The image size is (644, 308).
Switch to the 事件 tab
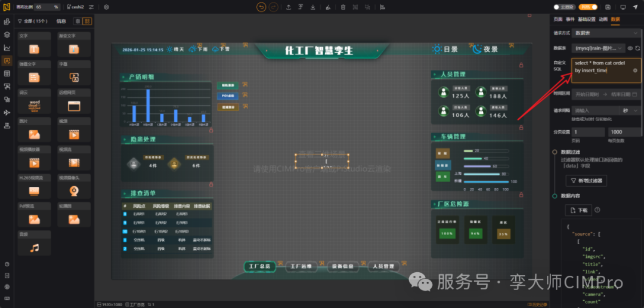click(x=570, y=19)
